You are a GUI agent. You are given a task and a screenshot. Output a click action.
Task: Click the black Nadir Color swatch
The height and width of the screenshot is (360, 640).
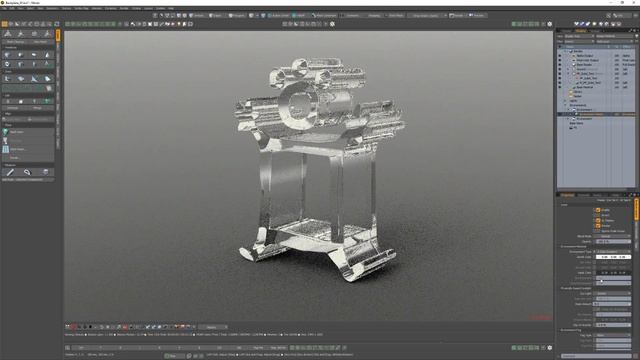(613, 273)
